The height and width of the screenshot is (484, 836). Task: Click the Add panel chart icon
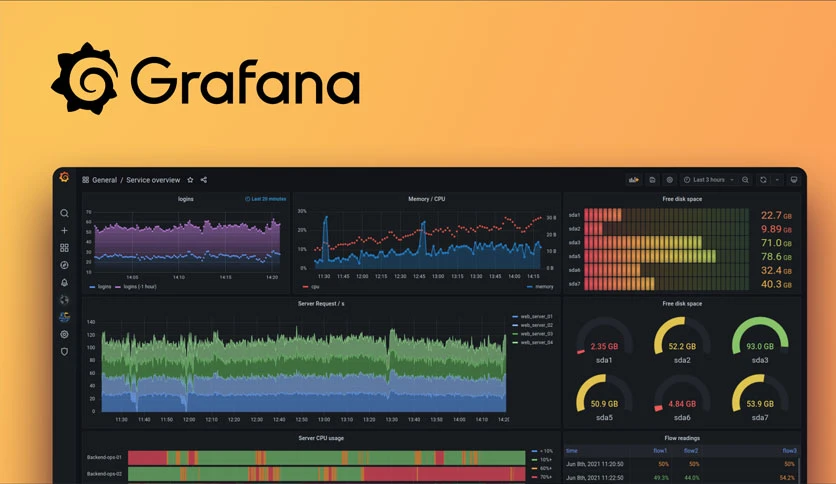point(633,180)
